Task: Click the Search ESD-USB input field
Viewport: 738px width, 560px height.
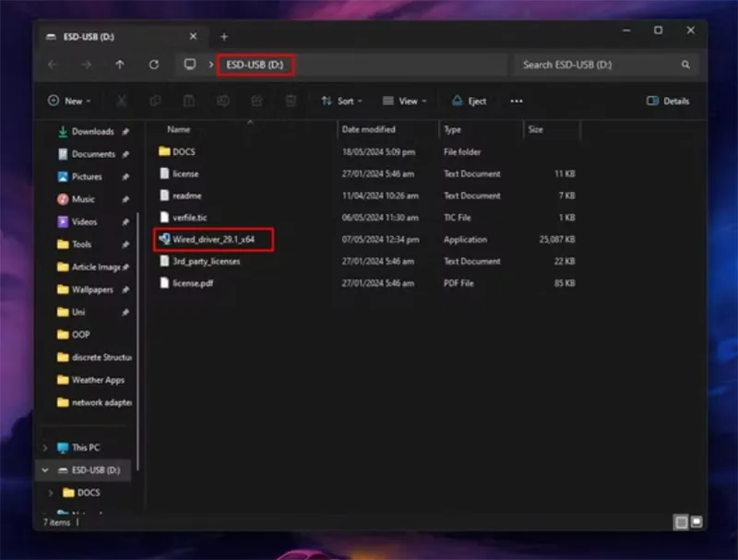Action: [x=604, y=65]
